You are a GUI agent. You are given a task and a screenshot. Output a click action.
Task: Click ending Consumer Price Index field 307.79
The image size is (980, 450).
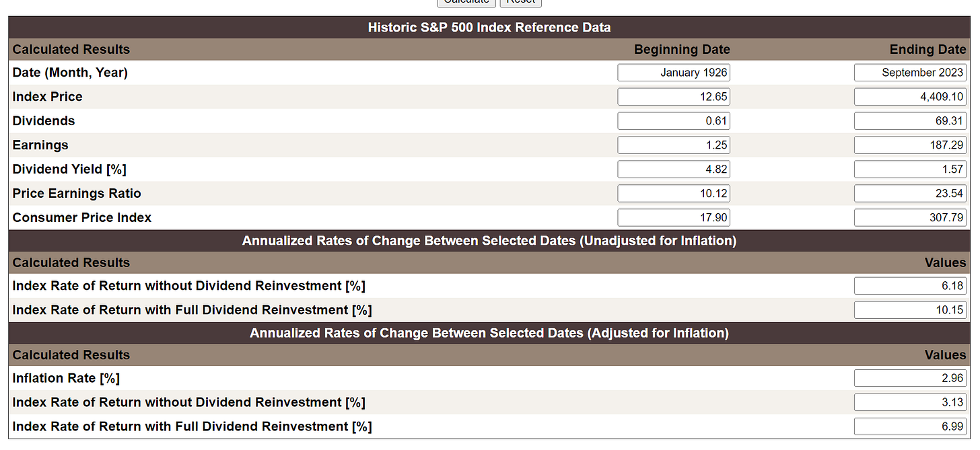coord(911,218)
